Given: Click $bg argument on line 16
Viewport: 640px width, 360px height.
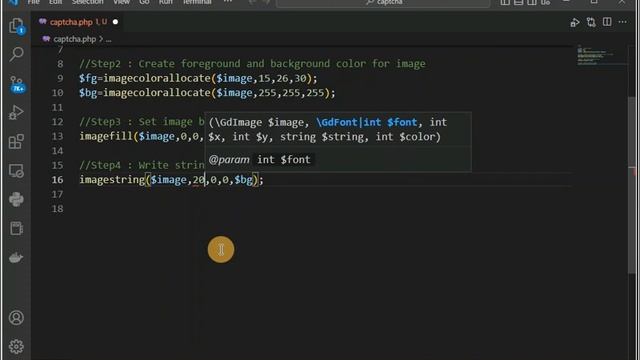Looking at the screenshot, I should (243, 180).
